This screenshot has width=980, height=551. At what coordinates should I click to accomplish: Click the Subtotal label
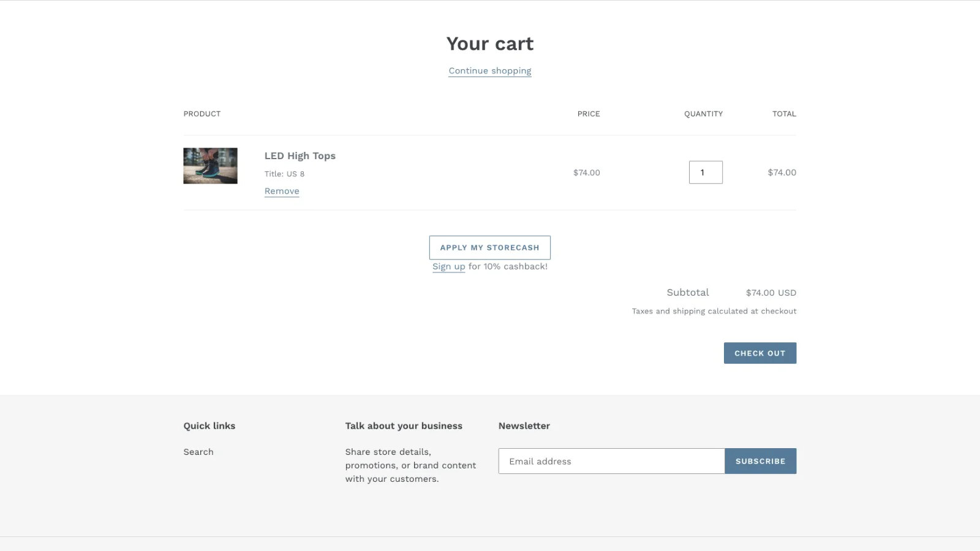[x=688, y=293]
